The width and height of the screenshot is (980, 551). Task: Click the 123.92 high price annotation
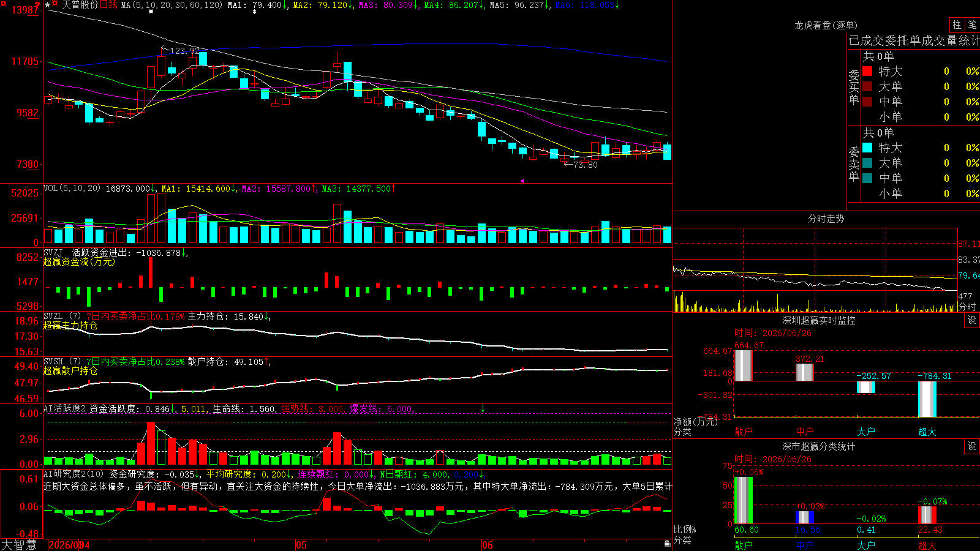pyautogui.click(x=184, y=51)
